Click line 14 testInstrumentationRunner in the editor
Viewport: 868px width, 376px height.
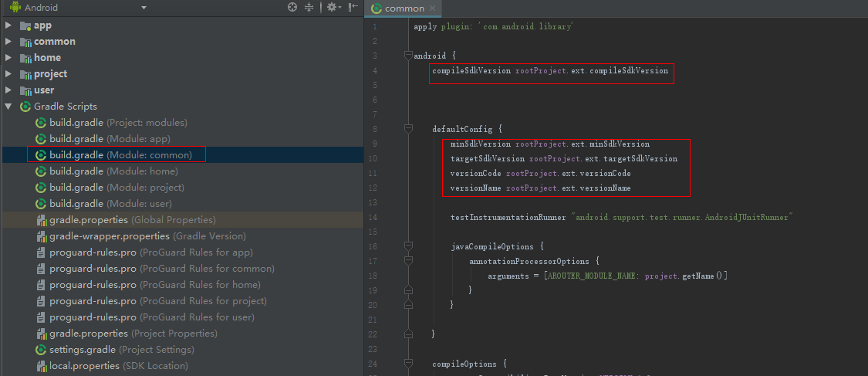point(508,218)
